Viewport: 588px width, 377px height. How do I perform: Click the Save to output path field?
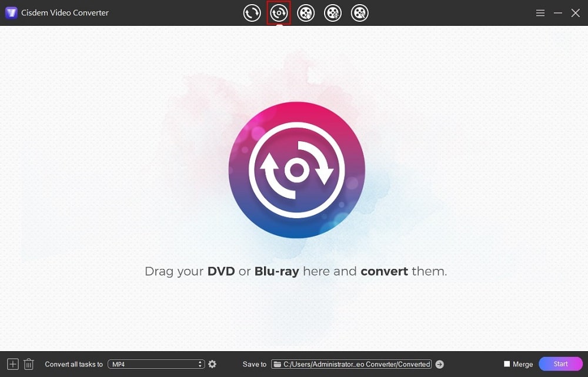[356, 364]
